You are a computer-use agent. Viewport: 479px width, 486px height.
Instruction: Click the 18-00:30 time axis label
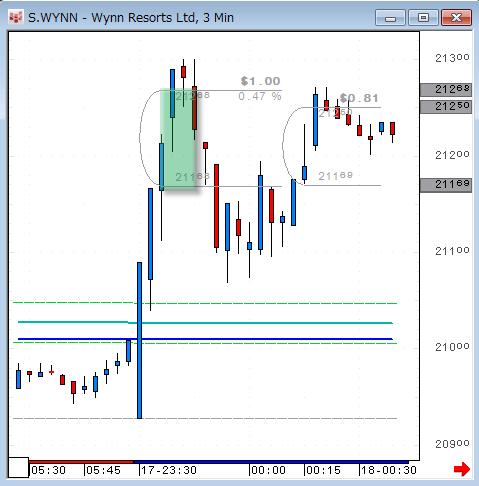click(389, 470)
